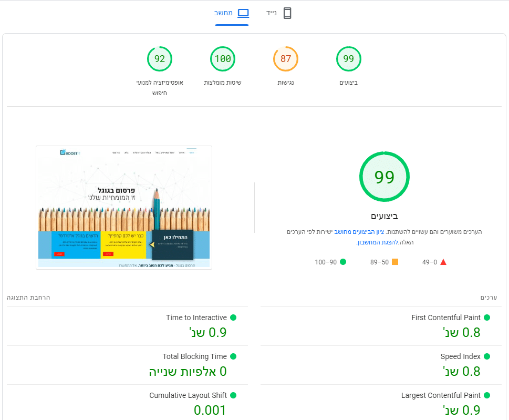Click the 100–90 legend text
This screenshot has width=509, height=420.
point(326,262)
